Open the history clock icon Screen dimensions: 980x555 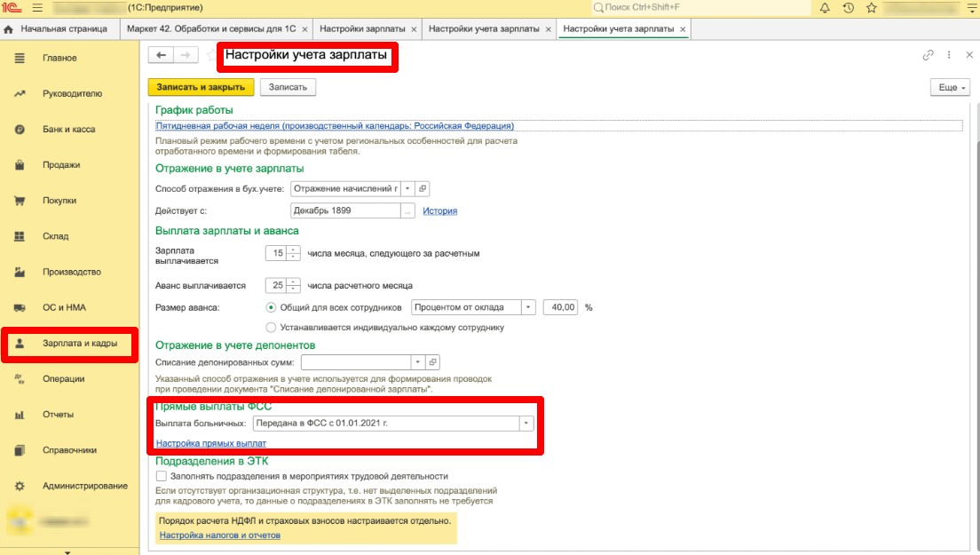(849, 8)
